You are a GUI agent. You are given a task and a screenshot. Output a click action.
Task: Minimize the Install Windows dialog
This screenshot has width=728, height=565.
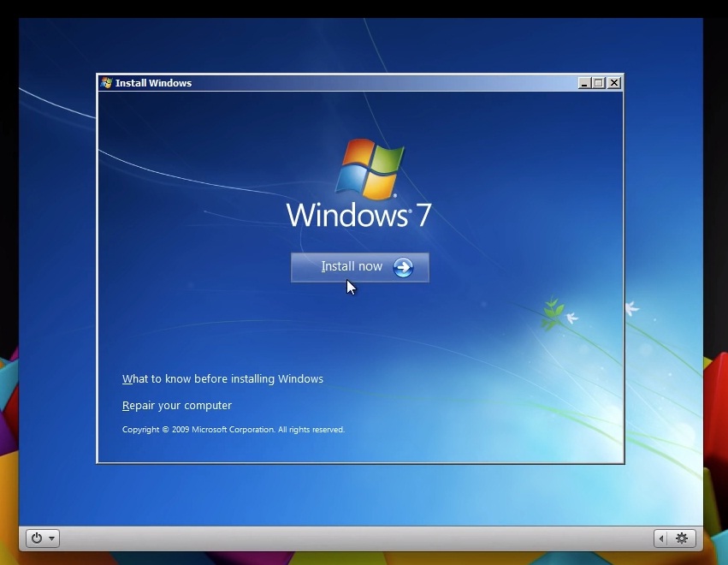(x=584, y=83)
